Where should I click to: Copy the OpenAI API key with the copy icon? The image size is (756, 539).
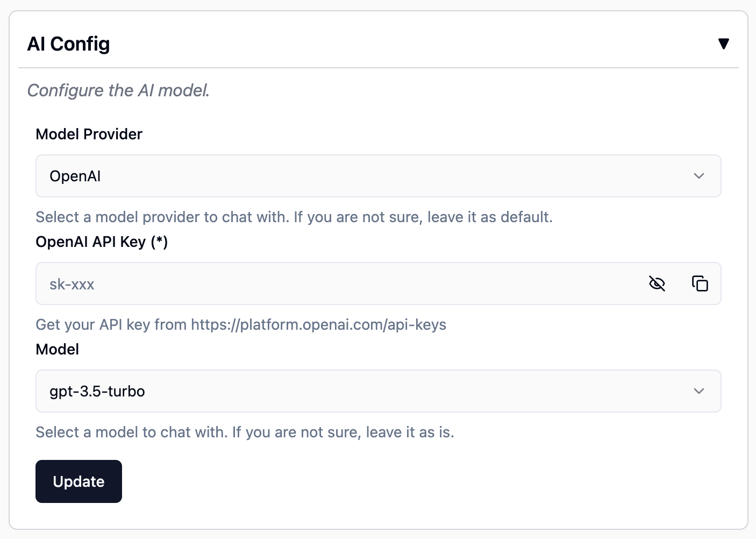pos(700,283)
